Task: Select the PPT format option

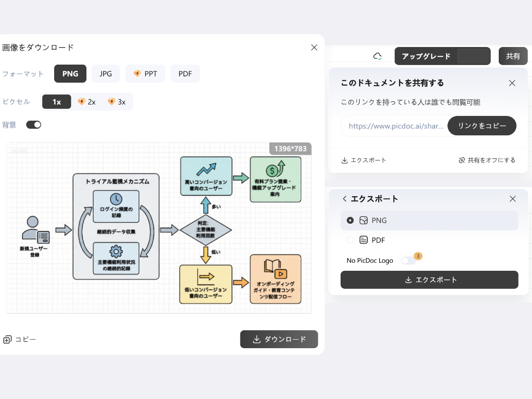Action: 145,73
